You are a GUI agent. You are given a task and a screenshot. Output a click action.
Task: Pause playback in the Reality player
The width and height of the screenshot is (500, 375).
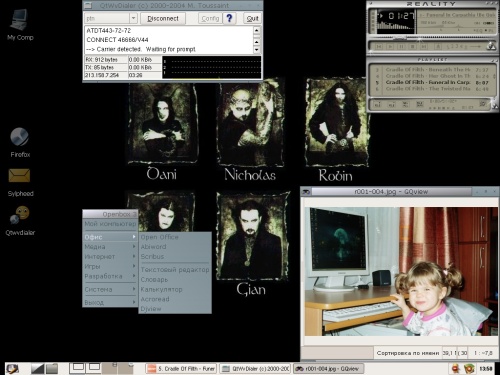(x=402, y=47)
